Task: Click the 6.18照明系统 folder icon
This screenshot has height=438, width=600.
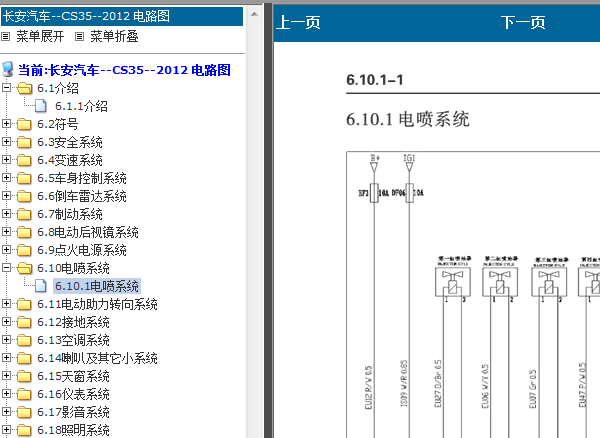Action: click(24, 430)
